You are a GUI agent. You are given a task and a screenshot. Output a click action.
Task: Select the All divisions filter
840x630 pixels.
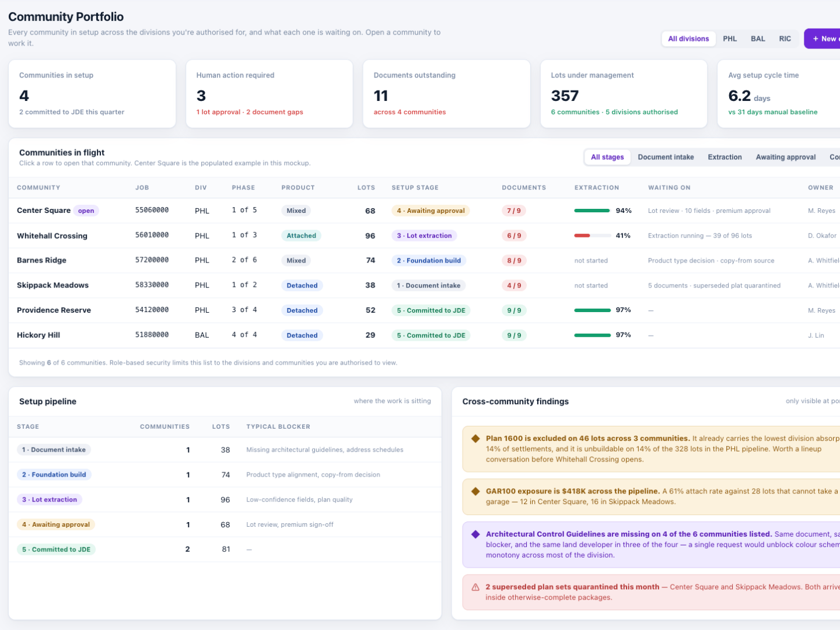pyautogui.click(x=688, y=39)
